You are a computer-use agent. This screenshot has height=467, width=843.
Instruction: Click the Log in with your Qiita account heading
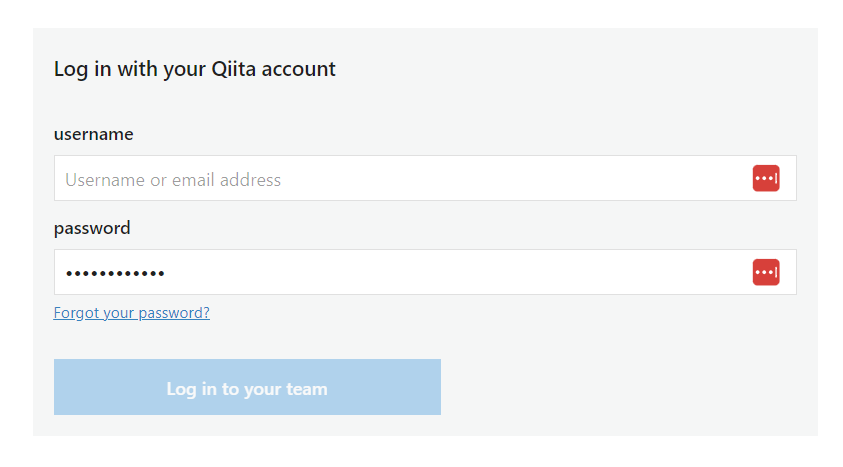pos(195,69)
